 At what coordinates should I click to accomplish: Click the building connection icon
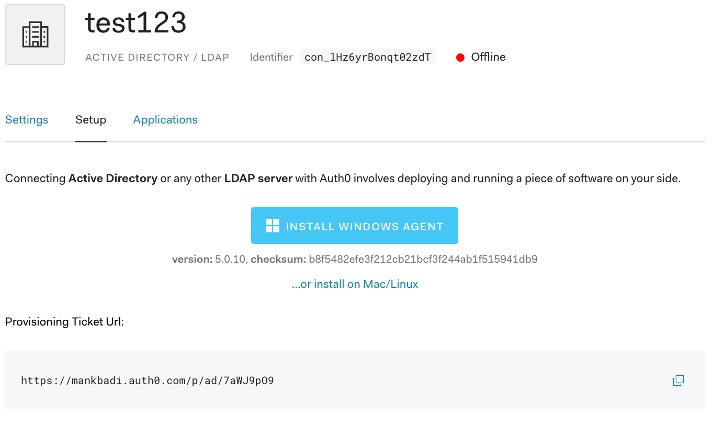click(35, 35)
